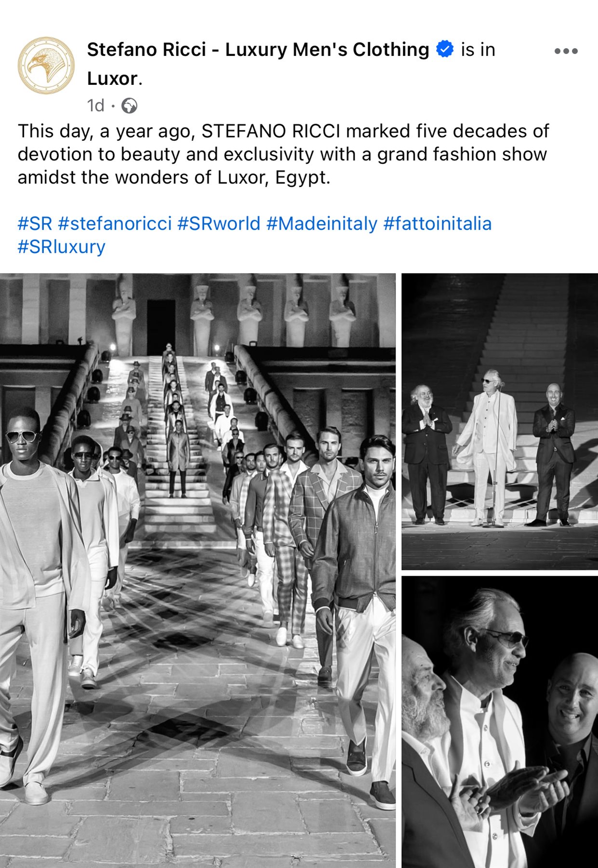Tap 'Luxury Men's Clothing' in page title
This screenshot has height=868, width=598.
pos(327,49)
